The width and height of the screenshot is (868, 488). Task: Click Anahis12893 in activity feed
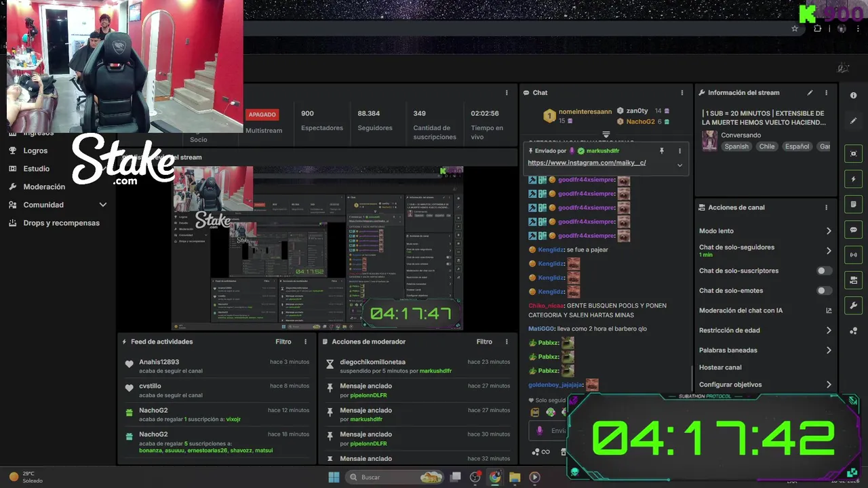159,362
